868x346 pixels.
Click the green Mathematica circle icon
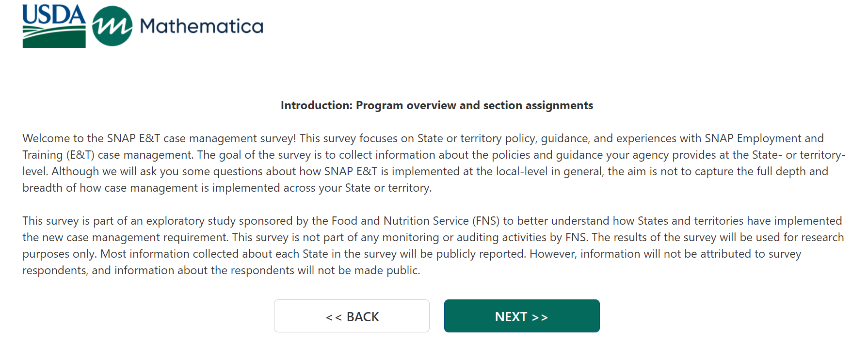click(112, 26)
